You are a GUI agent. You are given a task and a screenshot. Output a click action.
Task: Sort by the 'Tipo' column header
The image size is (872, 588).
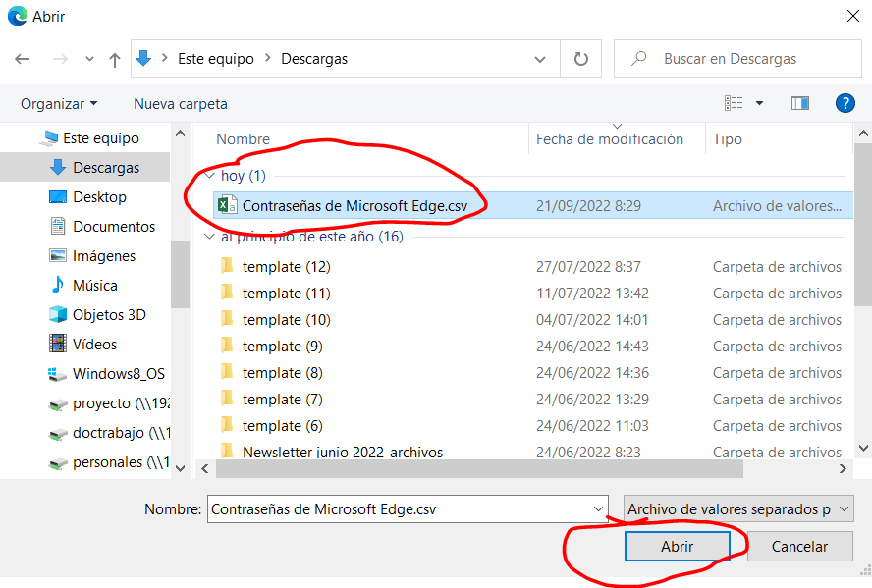click(x=728, y=139)
